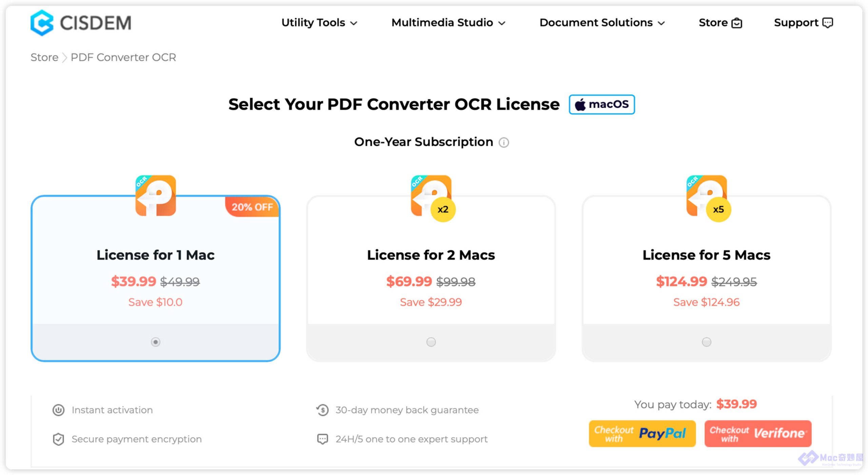Checkout with Verifone button
The height and width of the screenshot is (475, 868).
tap(758, 434)
